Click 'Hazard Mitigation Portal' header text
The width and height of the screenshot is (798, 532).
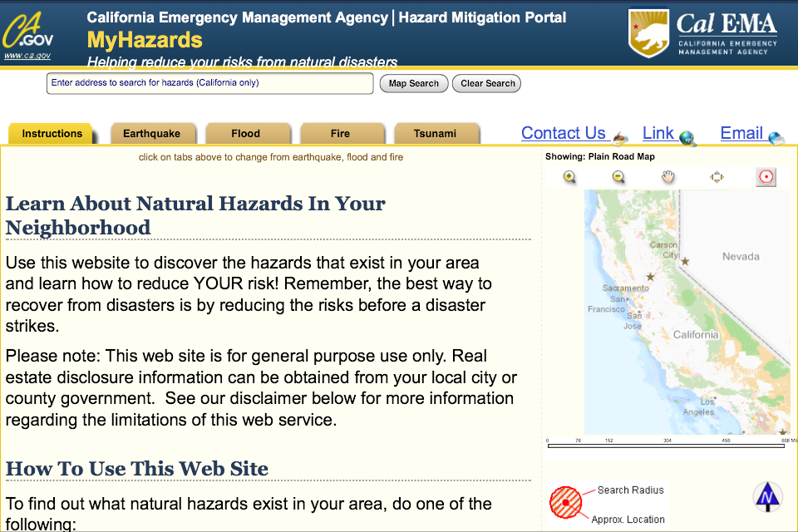point(482,17)
